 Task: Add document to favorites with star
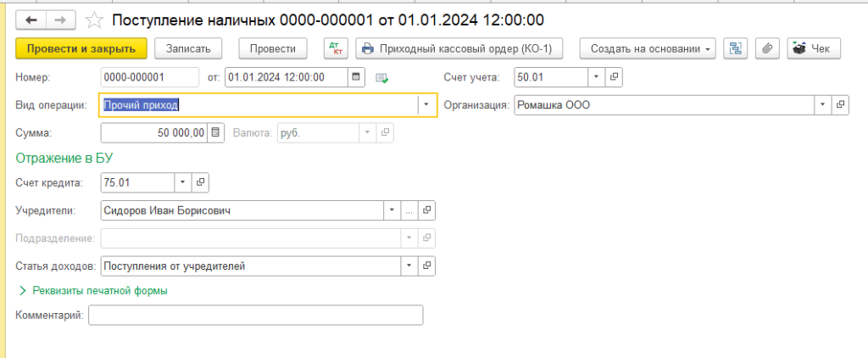pyautogui.click(x=96, y=19)
